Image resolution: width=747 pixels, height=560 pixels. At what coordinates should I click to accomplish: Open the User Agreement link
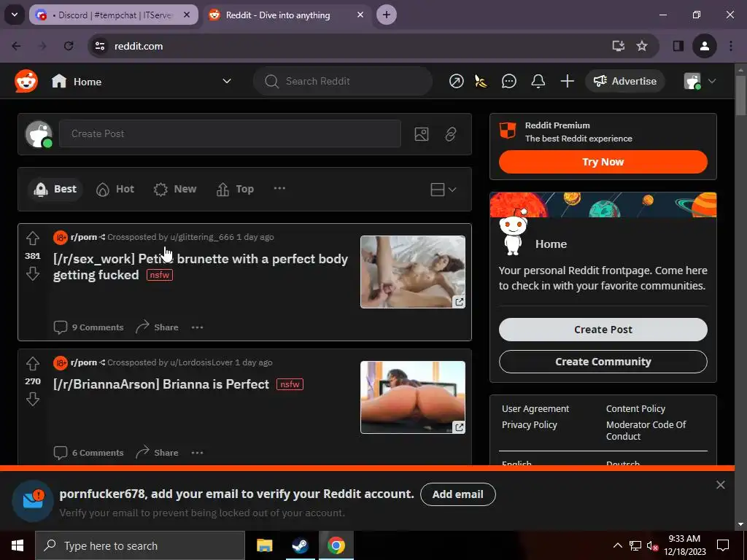(x=535, y=408)
